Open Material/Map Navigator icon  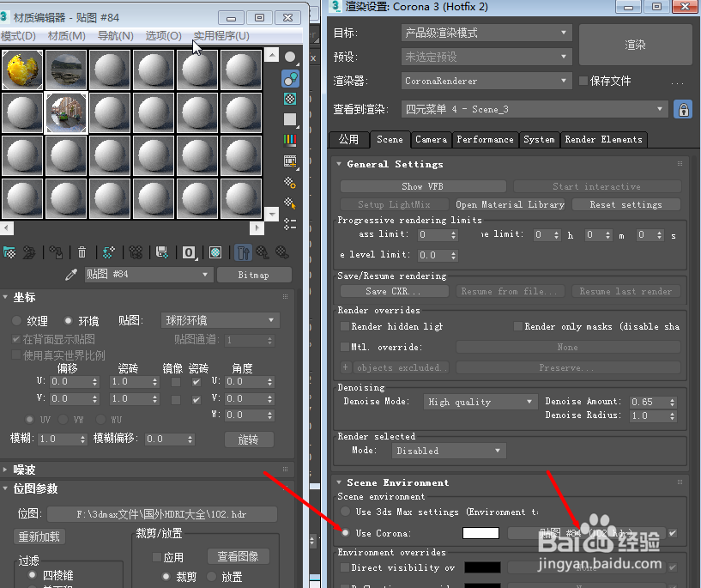[290, 224]
